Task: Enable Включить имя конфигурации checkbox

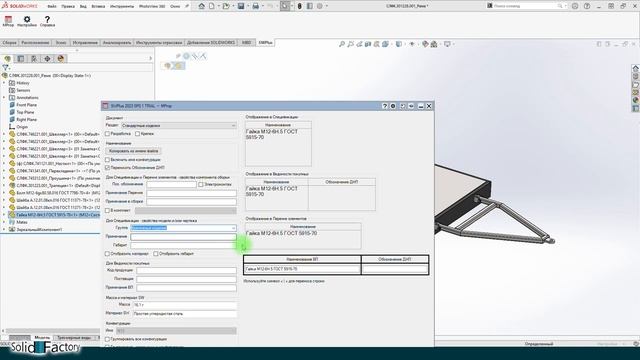Action: [x=108, y=160]
